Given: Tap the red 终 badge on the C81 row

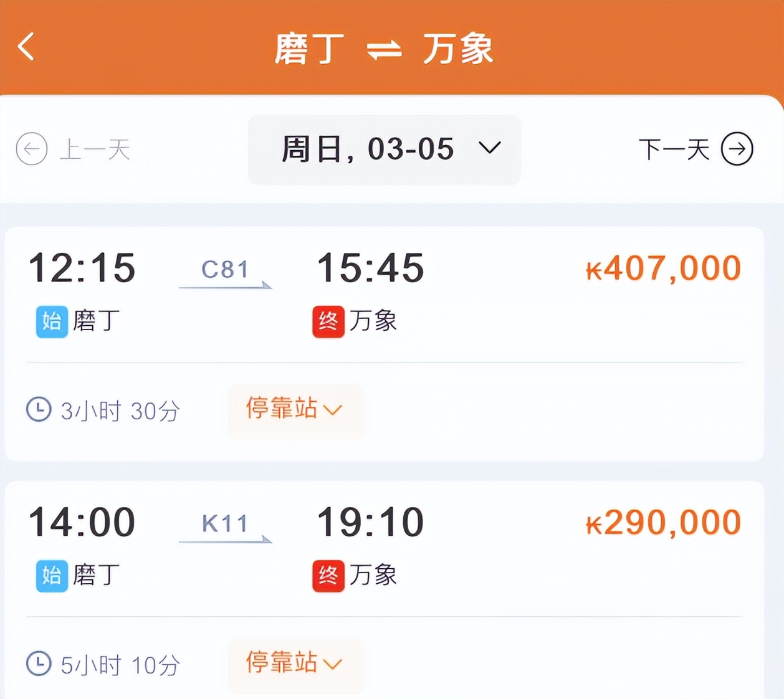Looking at the screenshot, I should pos(328,321).
